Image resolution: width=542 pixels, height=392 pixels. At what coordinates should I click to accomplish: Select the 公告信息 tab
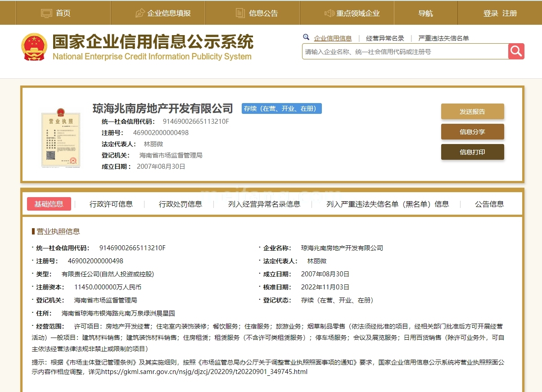tap(489, 204)
